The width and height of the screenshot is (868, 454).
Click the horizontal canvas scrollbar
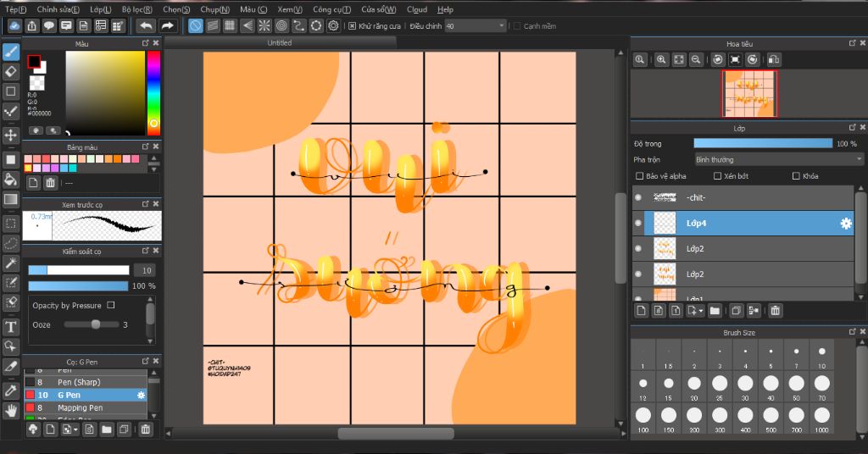tap(396, 434)
